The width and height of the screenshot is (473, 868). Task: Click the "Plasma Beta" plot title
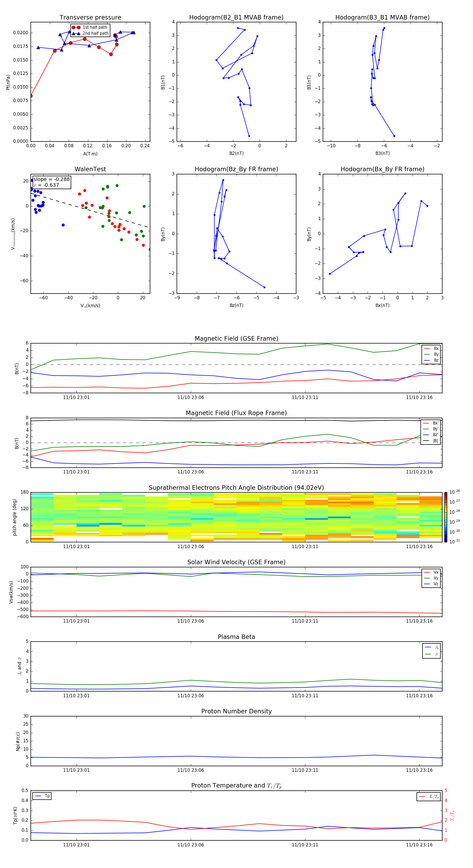pyautogui.click(x=236, y=637)
